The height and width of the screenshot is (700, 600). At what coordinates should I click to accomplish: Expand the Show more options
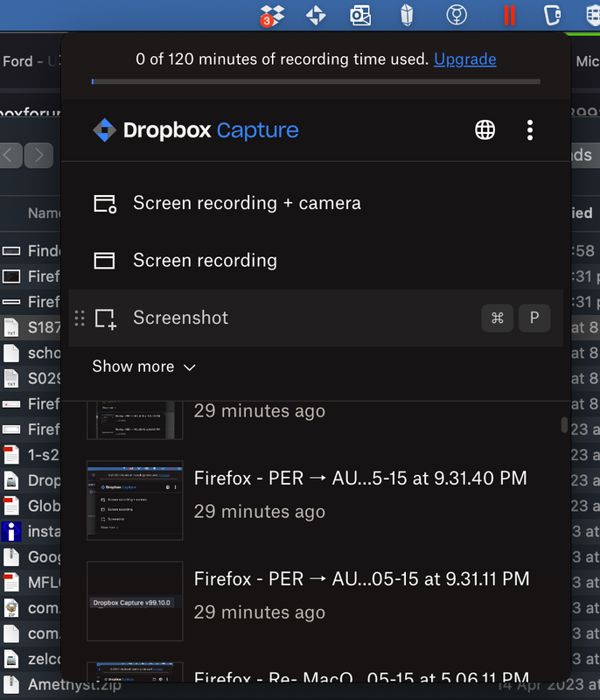[133, 367]
